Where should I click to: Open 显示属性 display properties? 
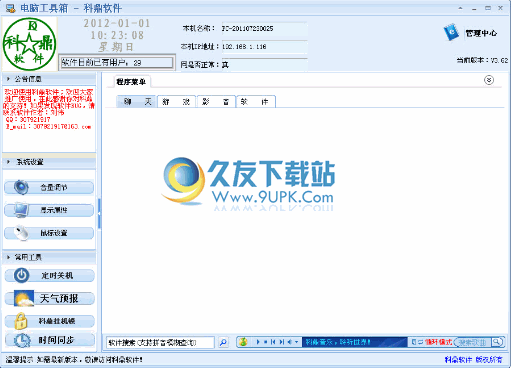pos(49,210)
